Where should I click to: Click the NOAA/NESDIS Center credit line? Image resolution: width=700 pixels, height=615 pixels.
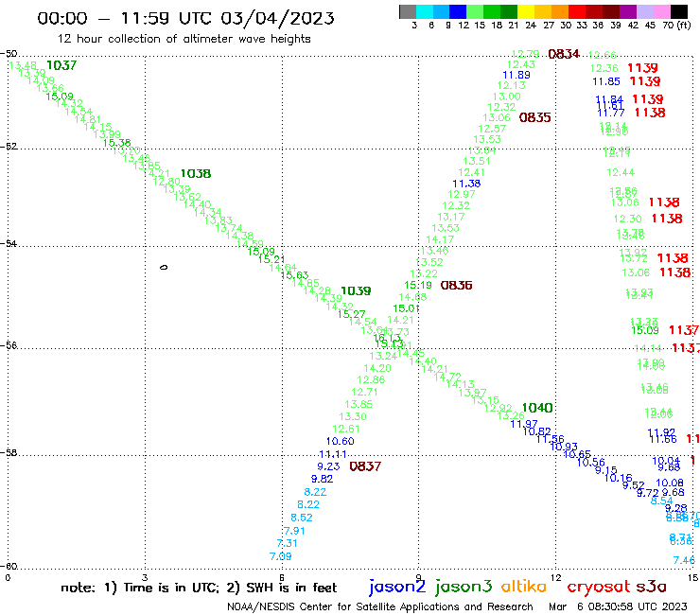pyautogui.click(x=380, y=606)
